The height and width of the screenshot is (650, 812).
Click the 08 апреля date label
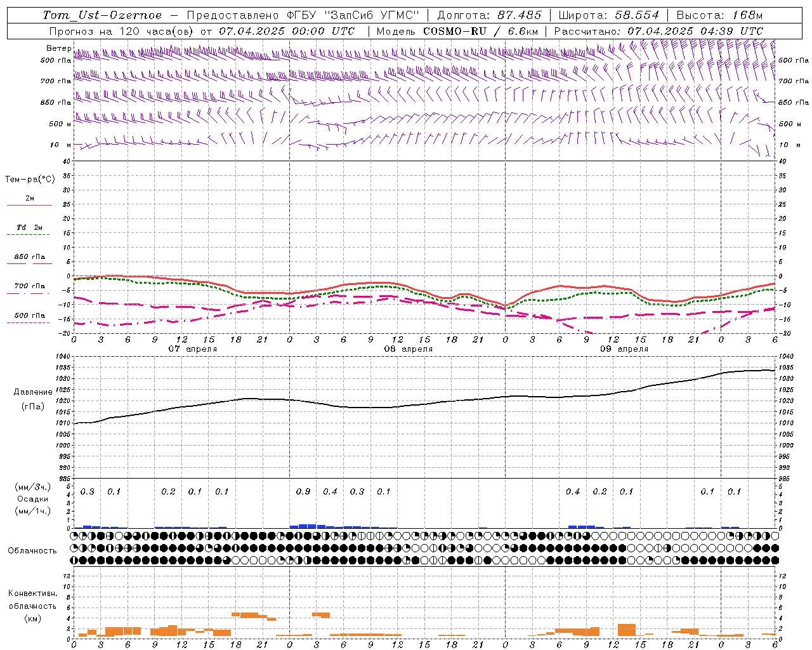point(408,349)
